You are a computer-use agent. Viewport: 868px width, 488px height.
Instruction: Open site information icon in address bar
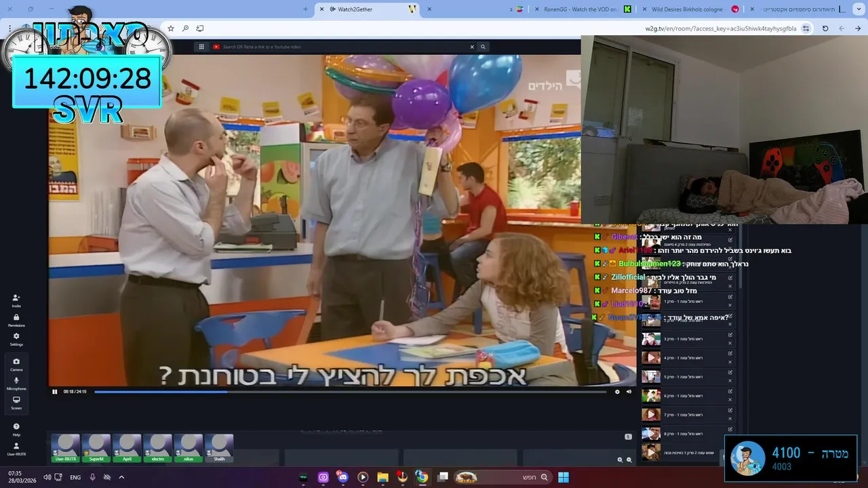(806, 28)
